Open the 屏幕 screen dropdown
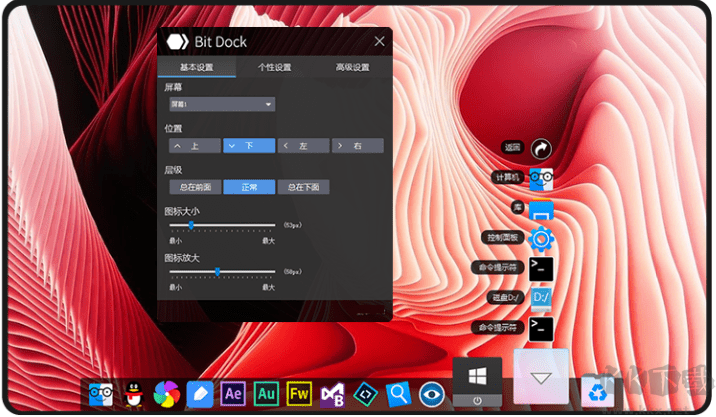Viewport: 716px width, 417px height. pos(221,104)
